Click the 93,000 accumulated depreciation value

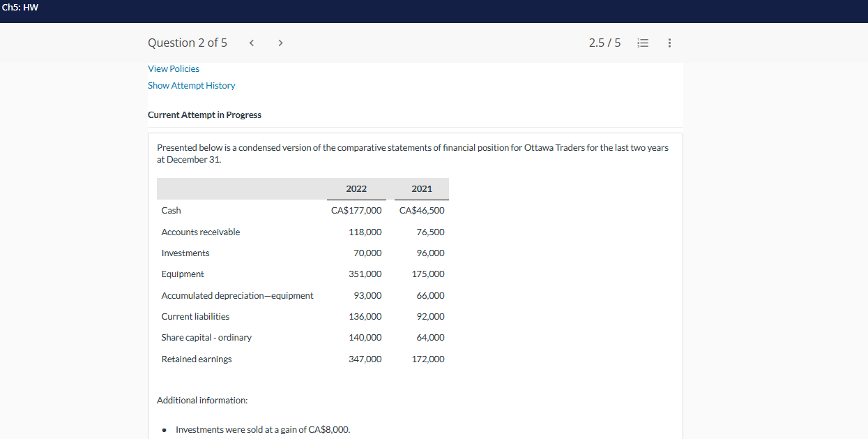(367, 295)
